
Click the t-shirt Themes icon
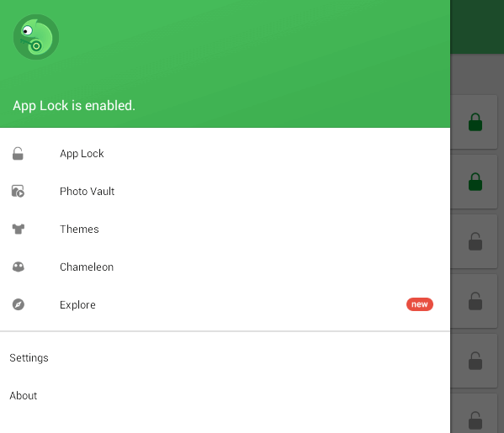point(19,229)
